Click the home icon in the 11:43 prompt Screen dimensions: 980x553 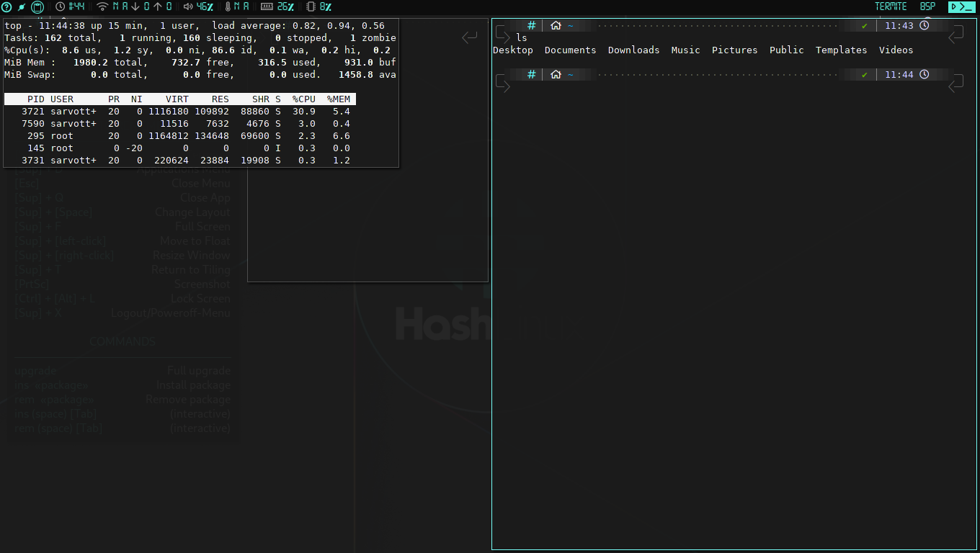pos(556,24)
